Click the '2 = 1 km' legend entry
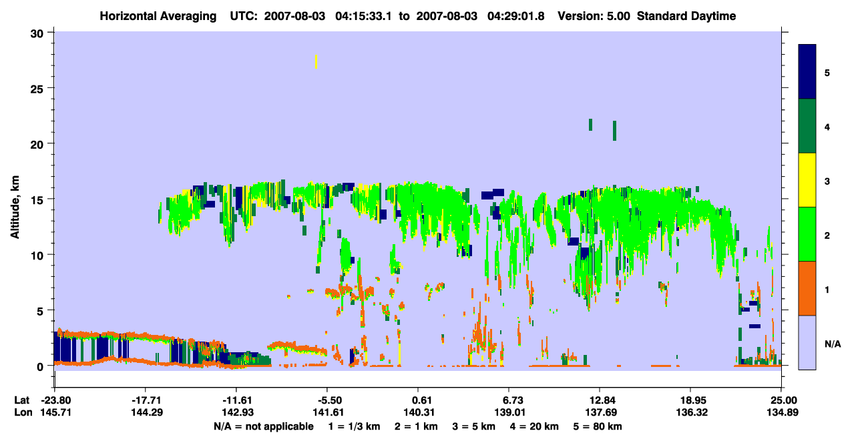Screen dimensions: 868x445 point(417,426)
